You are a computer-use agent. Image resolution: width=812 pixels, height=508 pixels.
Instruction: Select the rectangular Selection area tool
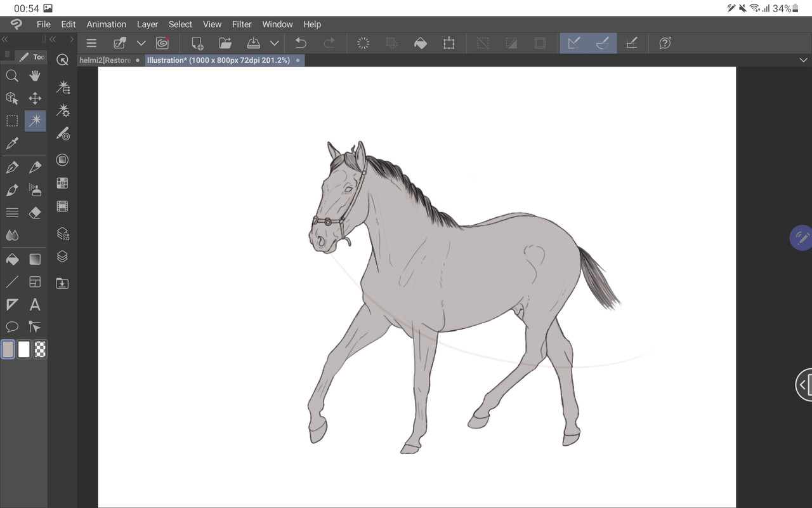click(12, 121)
